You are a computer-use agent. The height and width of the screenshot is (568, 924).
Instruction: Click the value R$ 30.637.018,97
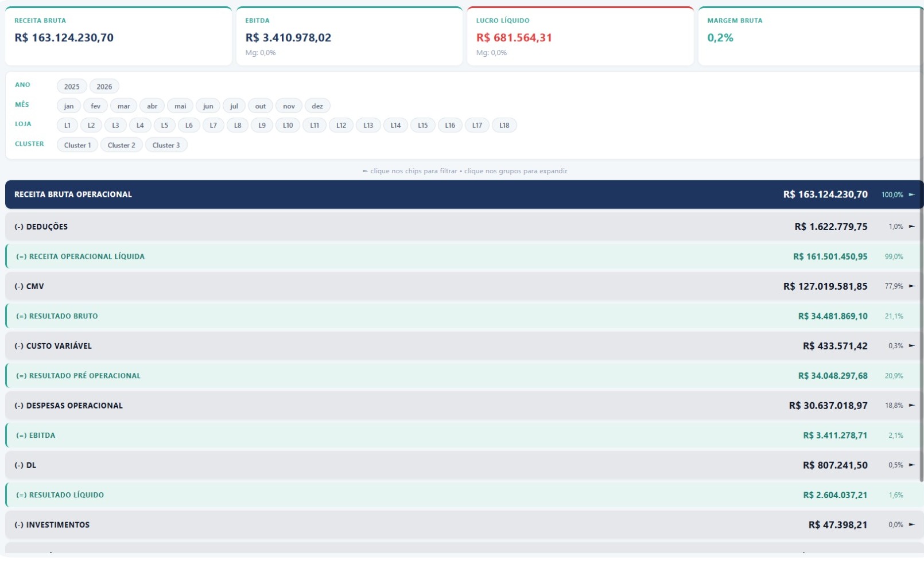(828, 406)
